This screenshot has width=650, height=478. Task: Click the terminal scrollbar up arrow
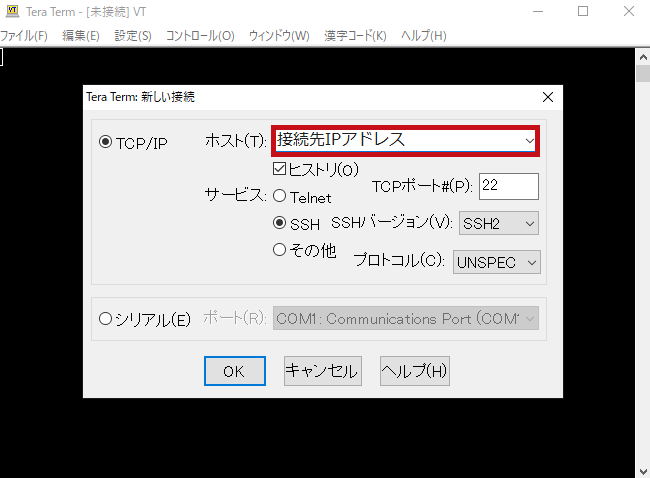pyautogui.click(x=643, y=57)
